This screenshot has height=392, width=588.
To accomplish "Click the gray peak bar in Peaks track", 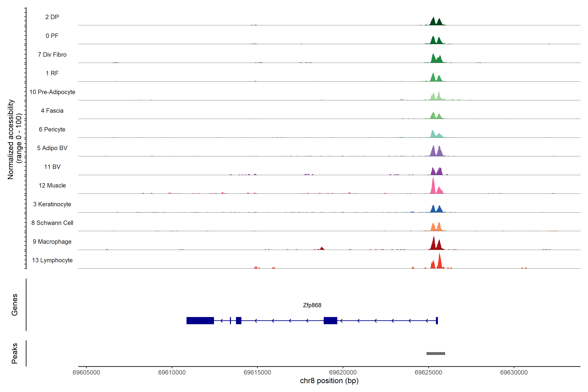I will pyautogui.click(x=435, y=353).
